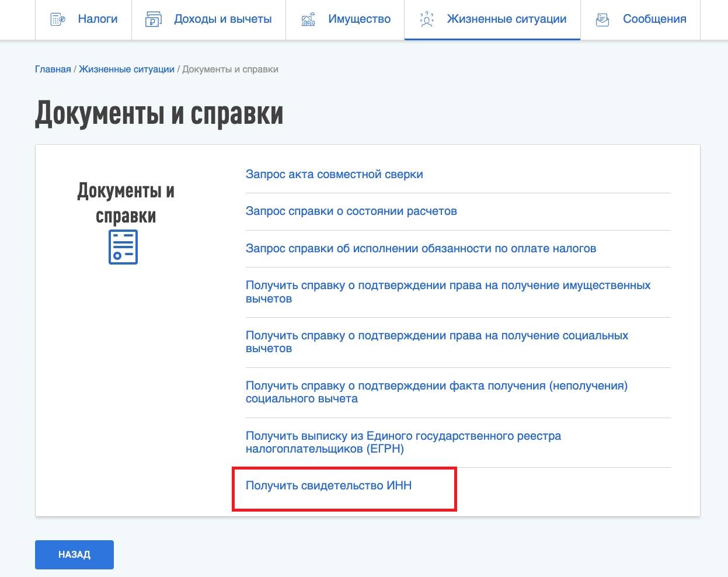Open Жизненные ситуации via its people icon
728x577 pixels.
[x=427, y=19]
